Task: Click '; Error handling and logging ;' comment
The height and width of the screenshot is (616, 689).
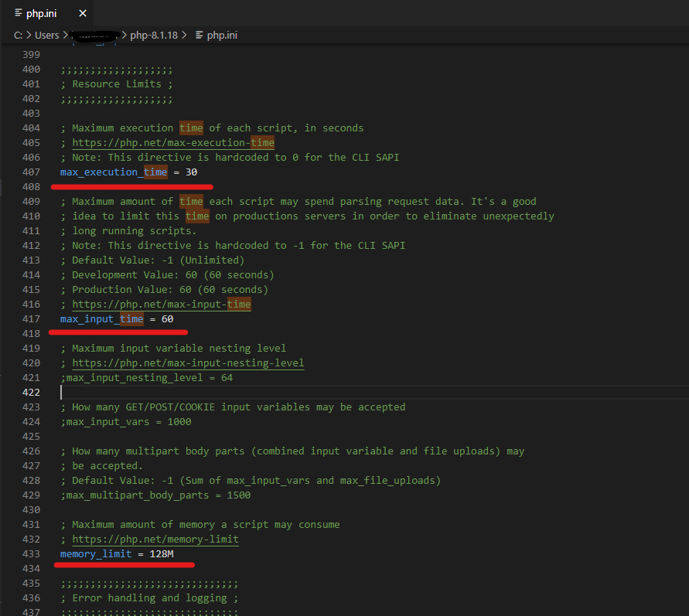Action: click(x=149, y=598)
